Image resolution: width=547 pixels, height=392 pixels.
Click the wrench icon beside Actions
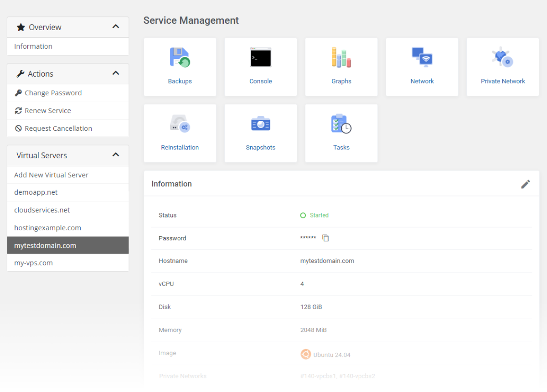tap(21, 74)
